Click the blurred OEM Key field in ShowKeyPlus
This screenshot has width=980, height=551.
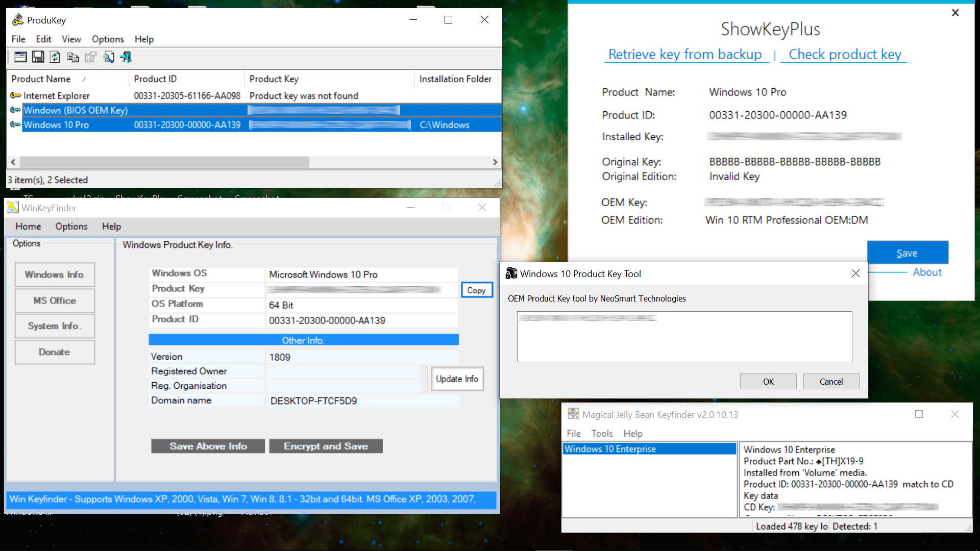click(794, 201)
